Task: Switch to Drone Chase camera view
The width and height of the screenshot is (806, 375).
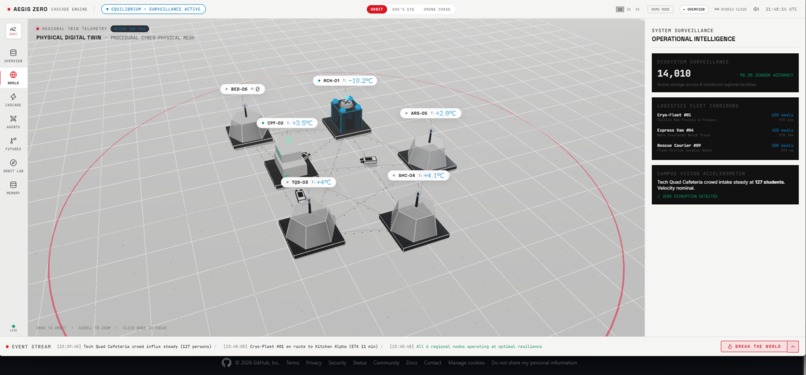Action: pyautogui.click(x=437, y=9)
